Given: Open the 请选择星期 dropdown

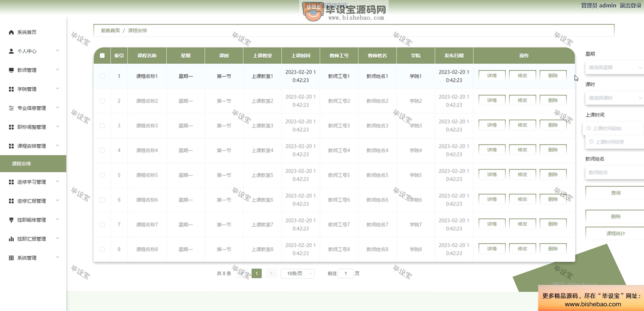Looking at the screenshot, I should point(614,67).
